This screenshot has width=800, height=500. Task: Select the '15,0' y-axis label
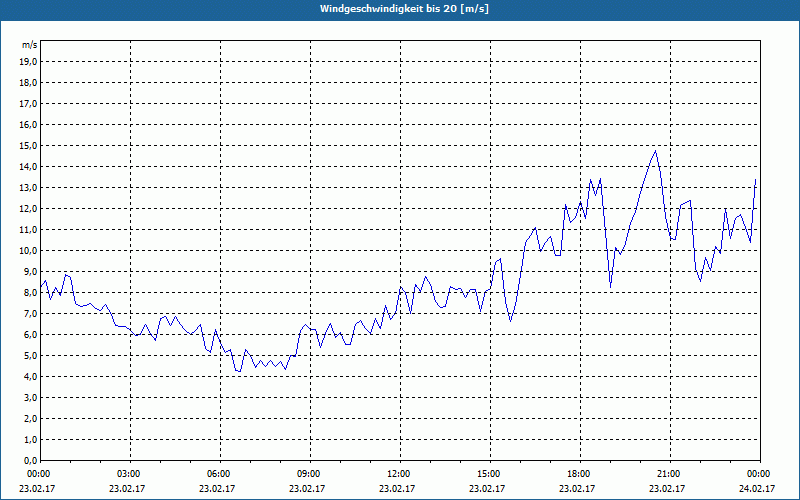pos(29,145)
